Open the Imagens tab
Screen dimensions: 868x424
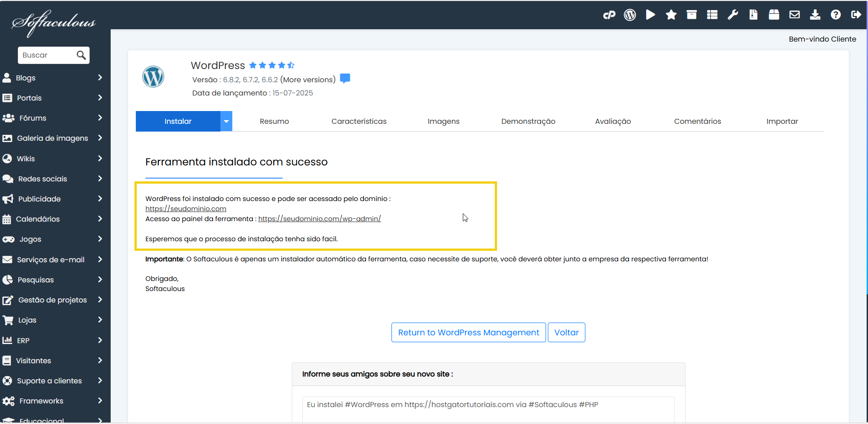pyautogui.click(x=444, y=121)
